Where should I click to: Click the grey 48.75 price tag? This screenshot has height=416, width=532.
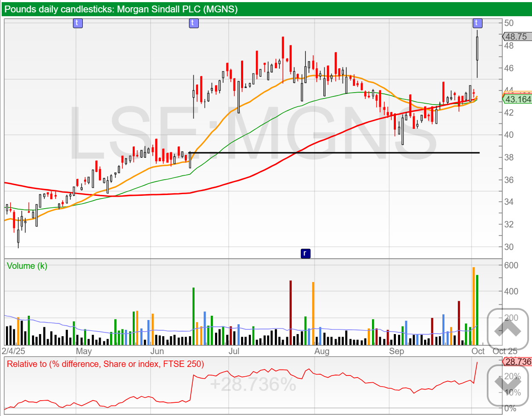pyautogui.click(x=517, y=37)
